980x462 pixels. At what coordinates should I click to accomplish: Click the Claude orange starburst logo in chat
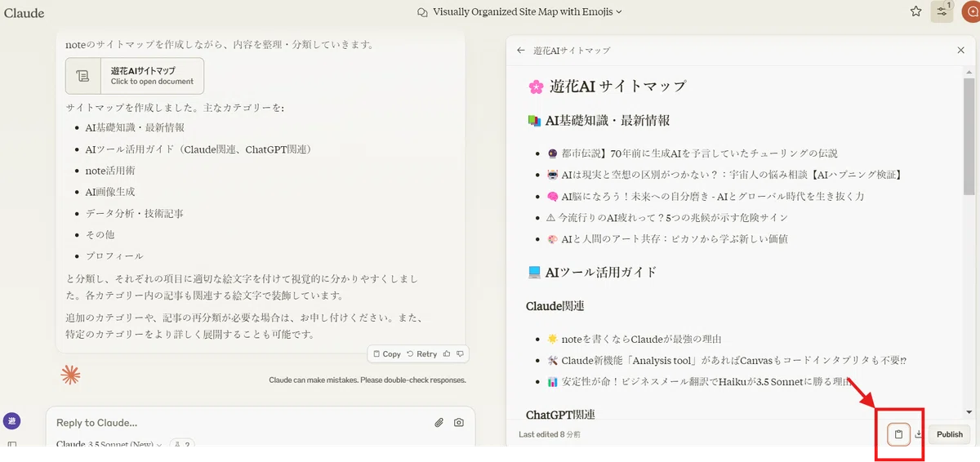pyautogui.click(x=71, y=375)
